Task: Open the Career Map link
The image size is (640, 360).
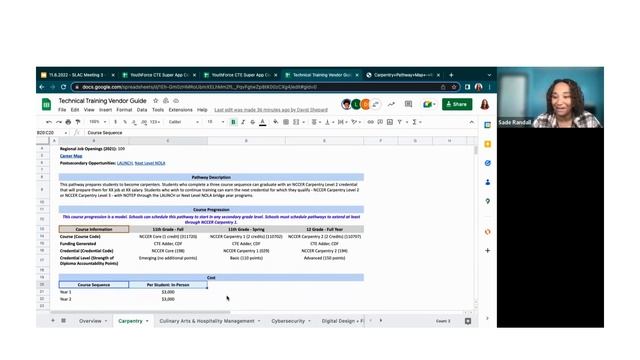Action: (x=71, y=156)
